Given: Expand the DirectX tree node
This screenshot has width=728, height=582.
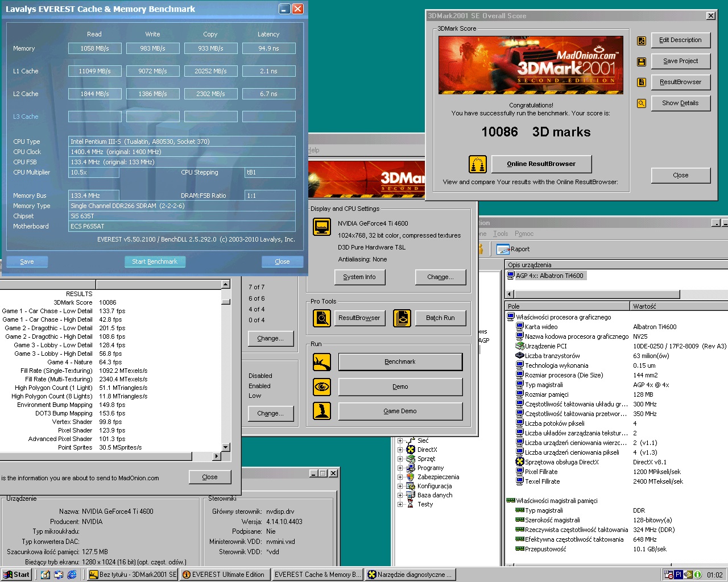Looking at the screenshot, I should (x=400, y=450).
